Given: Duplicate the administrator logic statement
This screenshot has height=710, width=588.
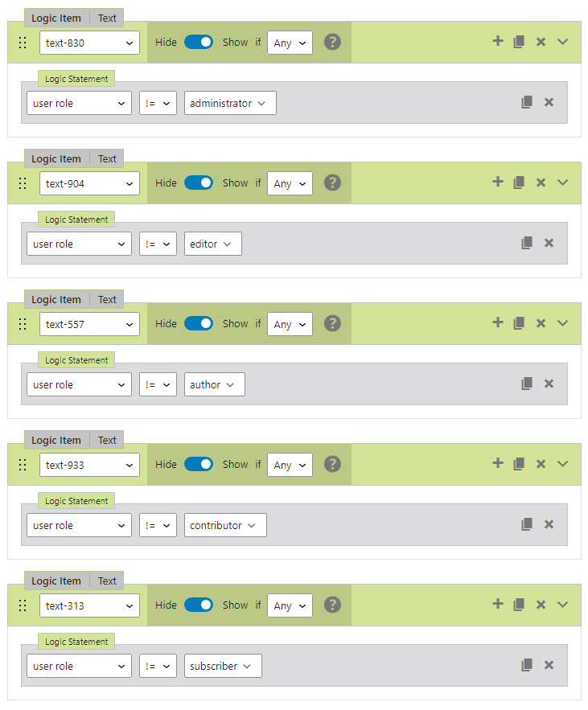Looking at the screenshot, I should pos(527,102).
